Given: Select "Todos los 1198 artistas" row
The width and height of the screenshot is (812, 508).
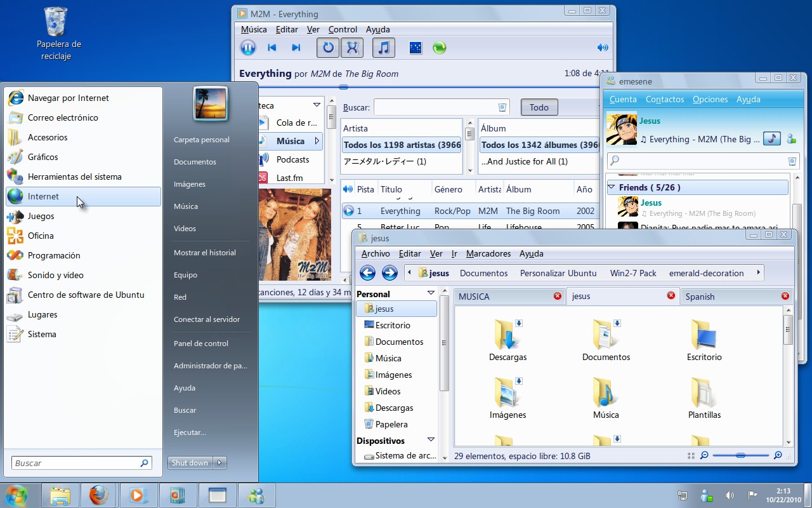Looking at the screenshot, I should 402,145.
